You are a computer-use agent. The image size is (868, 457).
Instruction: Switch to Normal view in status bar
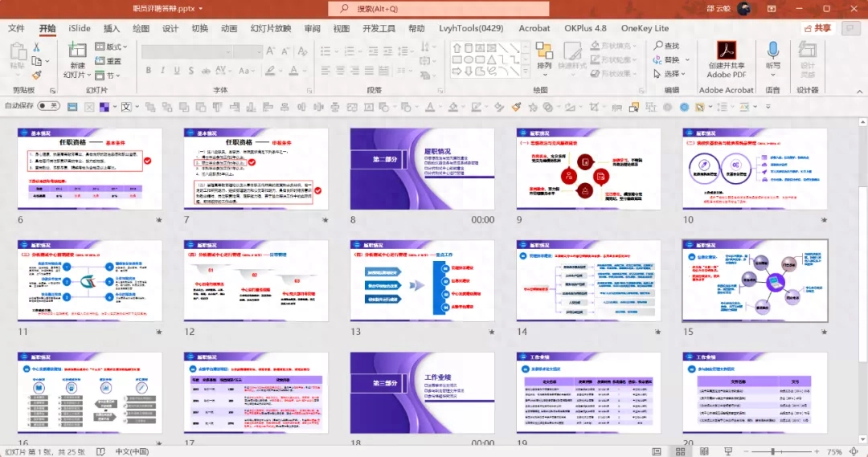click(x=657, y=451)
